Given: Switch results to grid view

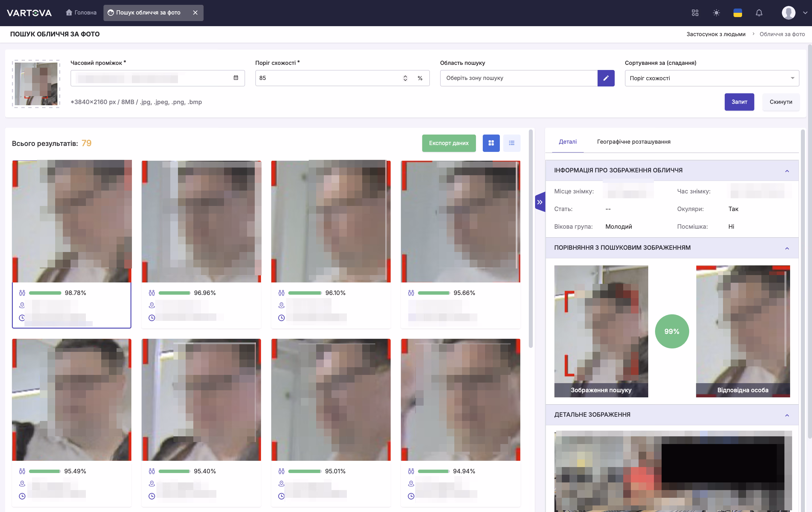Looking at the screenshot, I should click(491, 143).
